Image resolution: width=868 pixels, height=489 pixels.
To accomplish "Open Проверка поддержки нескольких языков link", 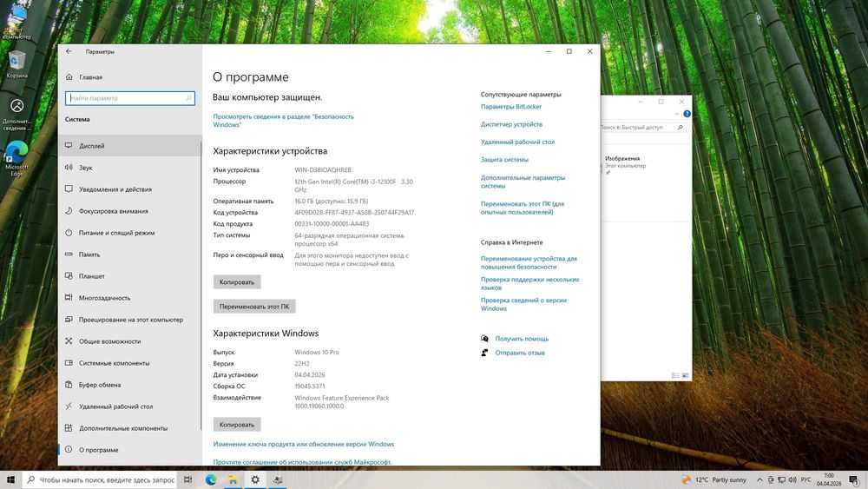I will 529,283.
